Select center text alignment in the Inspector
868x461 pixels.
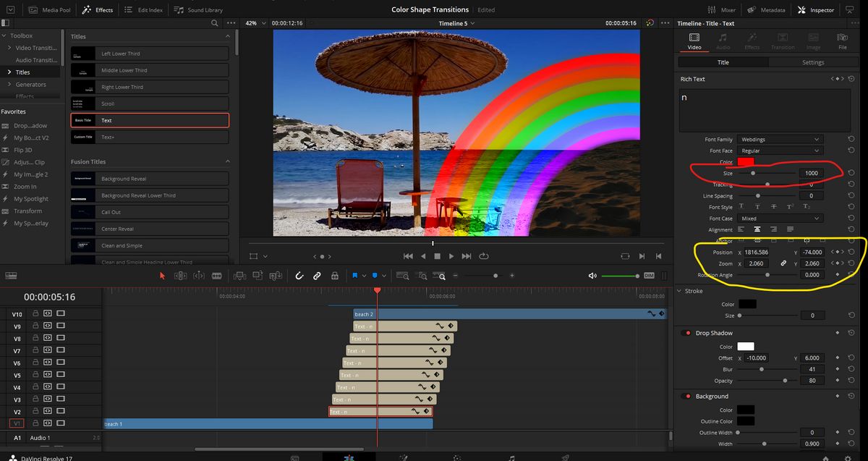757,229
